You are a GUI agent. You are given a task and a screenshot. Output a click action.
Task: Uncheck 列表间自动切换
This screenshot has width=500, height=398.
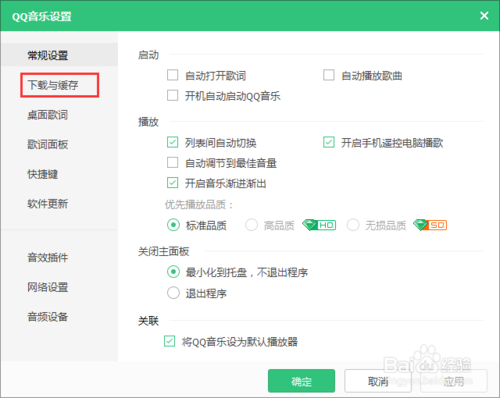click(172, 143)
